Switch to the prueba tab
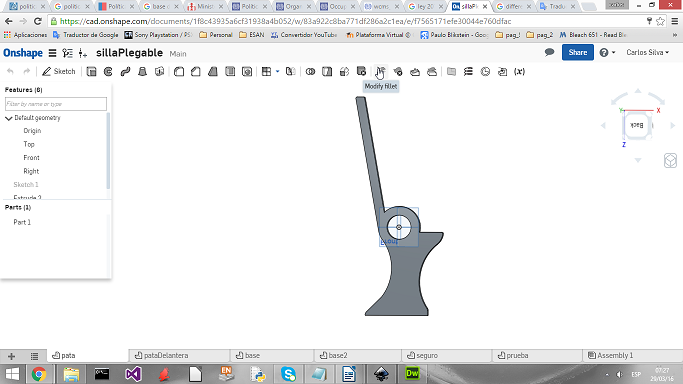683x384 pixels. pos(538,356)
